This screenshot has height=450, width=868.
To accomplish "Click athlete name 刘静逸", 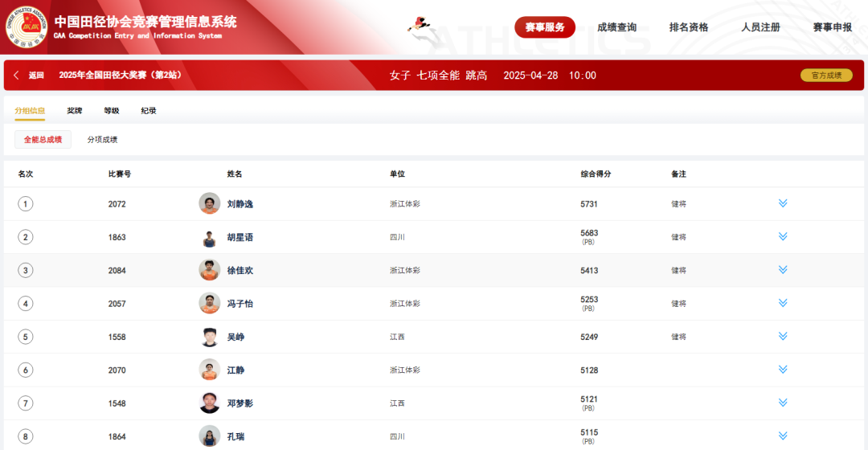I will tap(240, 203).
